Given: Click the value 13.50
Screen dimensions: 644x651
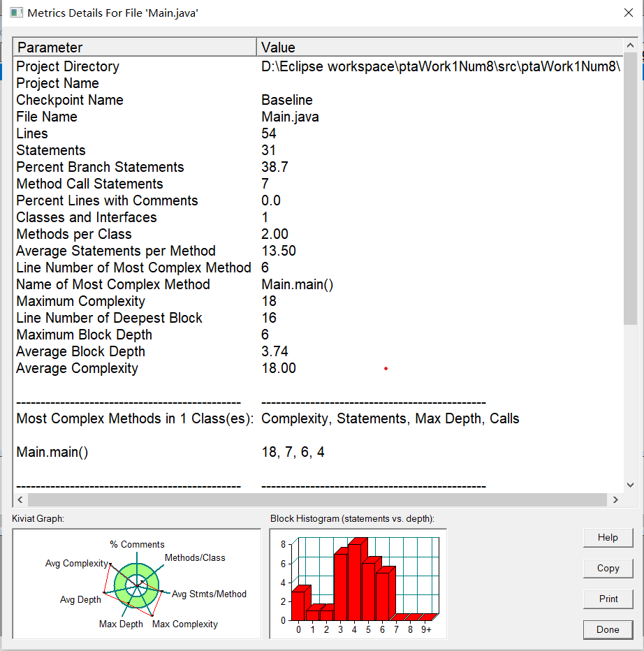Looking at the screenshot, I should click(279, 251).
